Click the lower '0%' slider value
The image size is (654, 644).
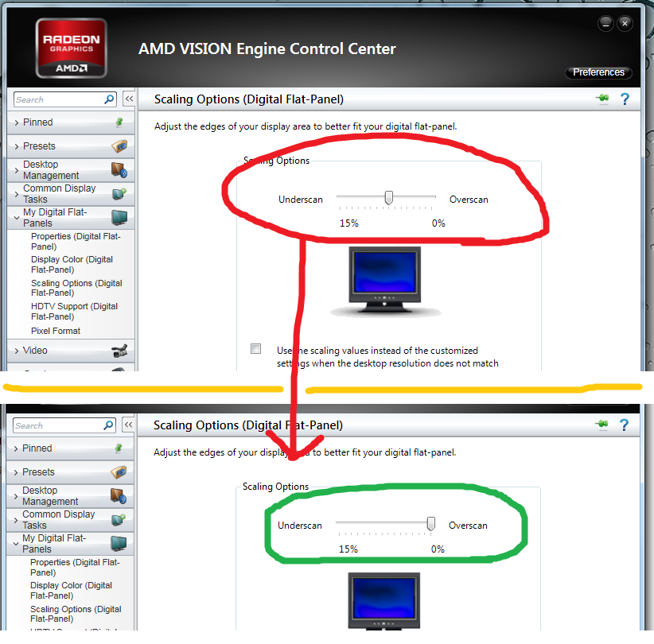(x=438, y=549)
